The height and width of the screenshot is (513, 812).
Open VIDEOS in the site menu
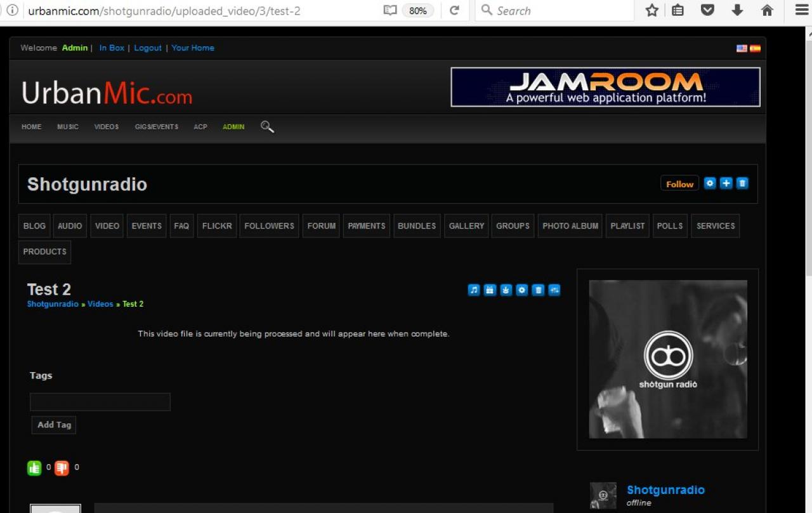(x=107, y=127)
